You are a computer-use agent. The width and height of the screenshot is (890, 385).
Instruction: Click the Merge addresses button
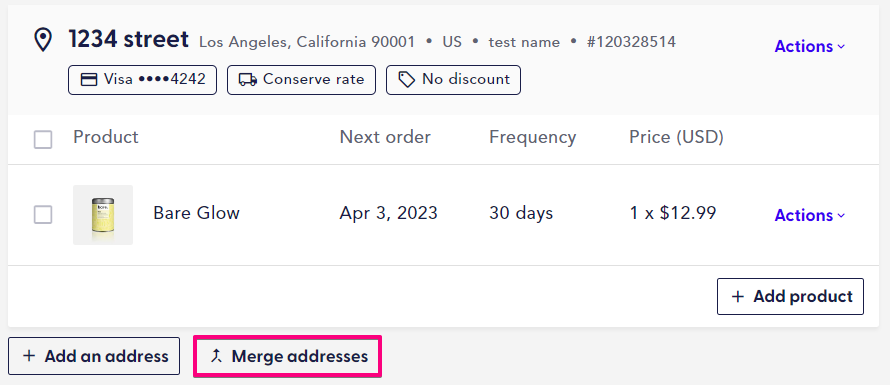pos(287,357)
